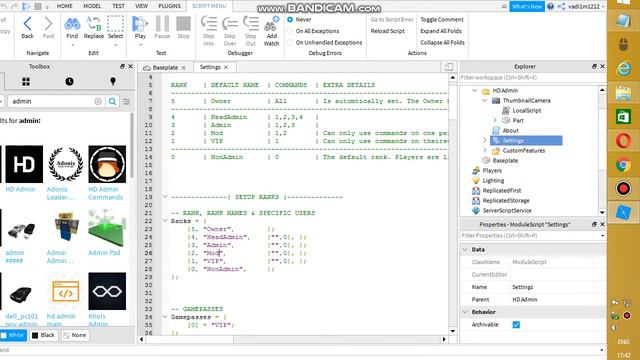Select On Unhandled Exceptions option
640x360 pixels.
pyautogui.click(x=290, y=42)
